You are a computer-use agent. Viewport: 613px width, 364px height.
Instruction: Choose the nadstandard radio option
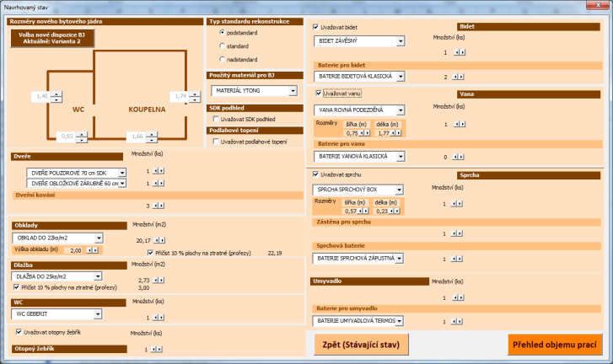point(222,59)
